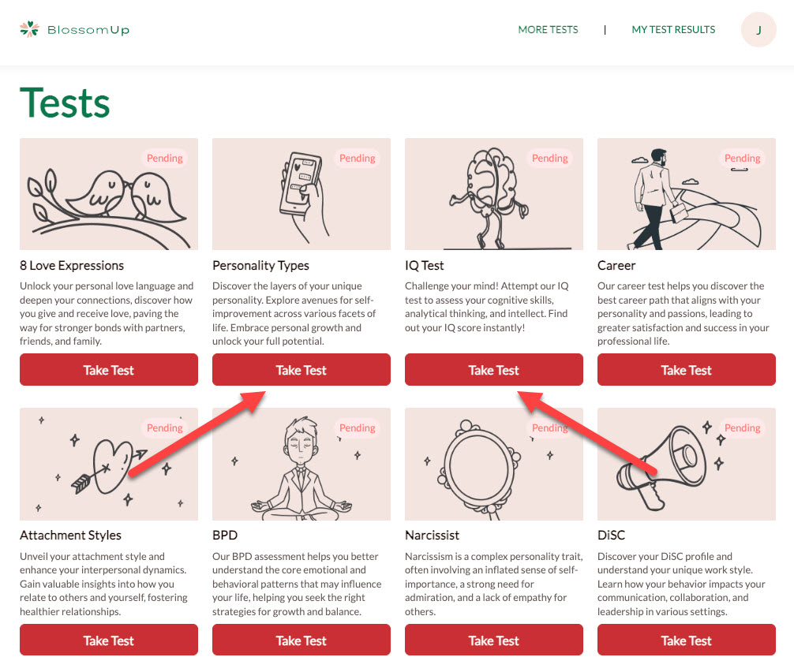Click the BlossomUp flower logo icon

(x=29, y=29)
